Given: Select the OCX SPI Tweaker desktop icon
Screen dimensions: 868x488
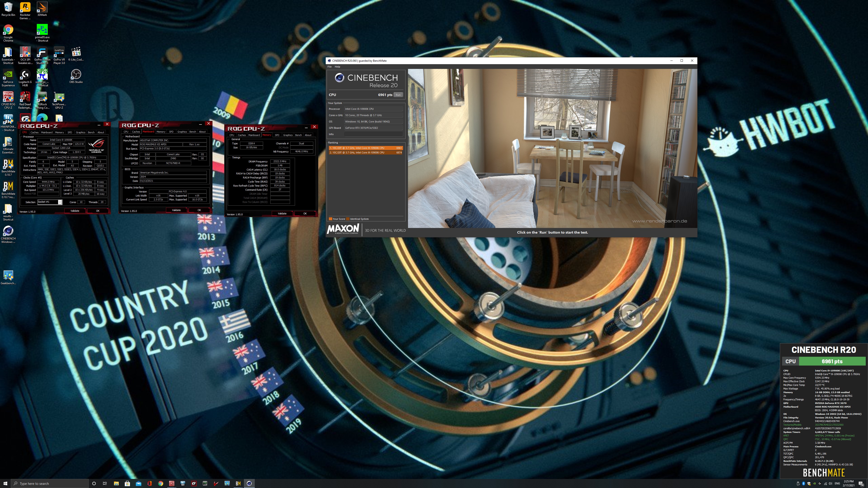Looking at the screenshot, I should (x=25, y=56).
